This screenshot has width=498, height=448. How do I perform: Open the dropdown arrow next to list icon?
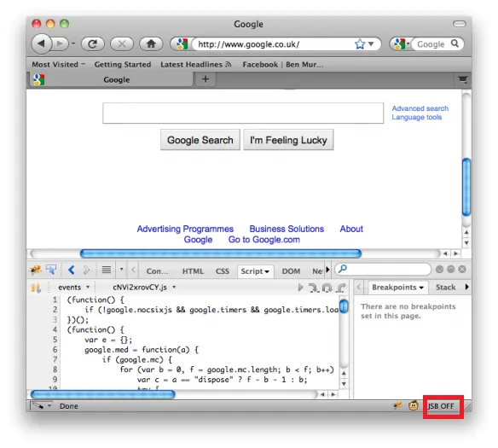[121, 270]
